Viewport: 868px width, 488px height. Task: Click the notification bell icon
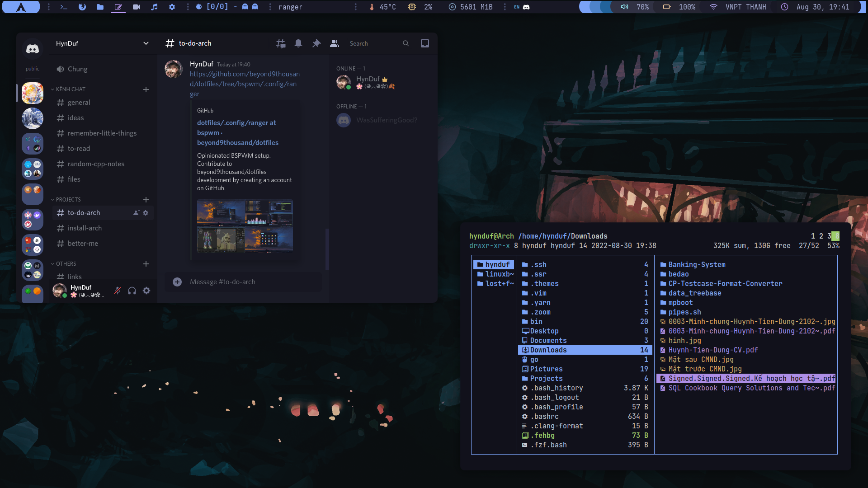point(298,43)
